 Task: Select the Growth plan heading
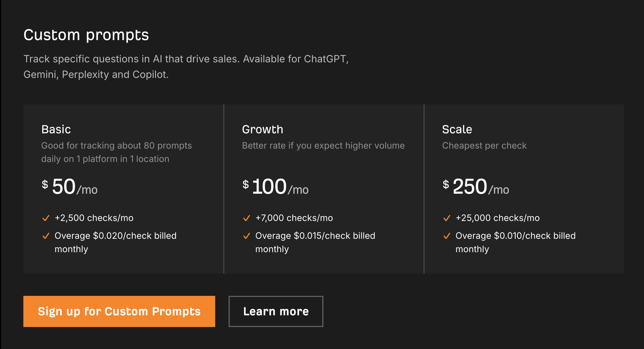pos(262,129)
